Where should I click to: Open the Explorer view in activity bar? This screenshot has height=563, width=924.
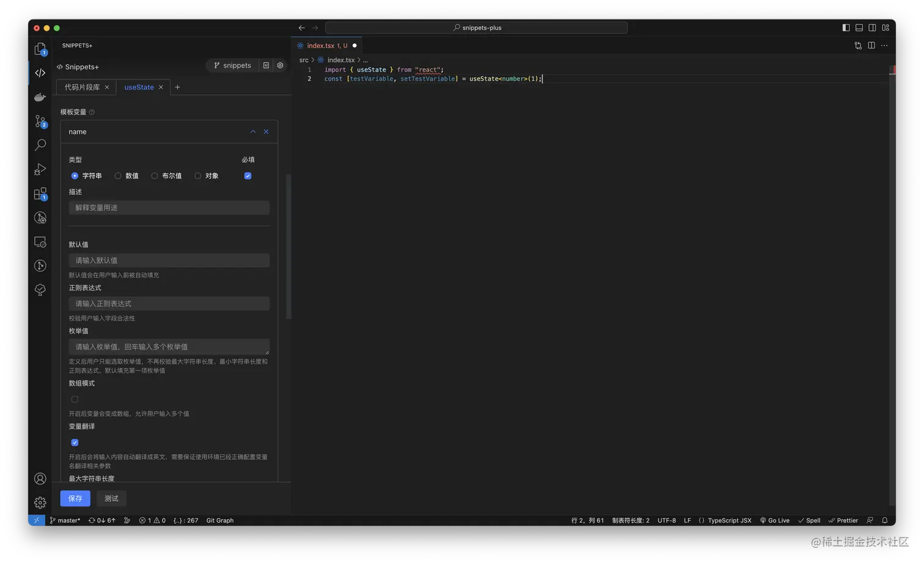point(40,49)
